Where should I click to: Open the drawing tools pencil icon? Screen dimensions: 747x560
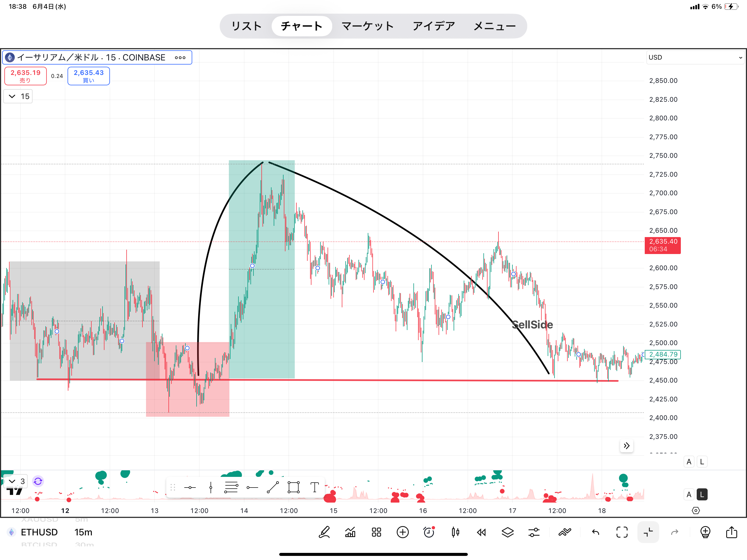coord(324,532)
